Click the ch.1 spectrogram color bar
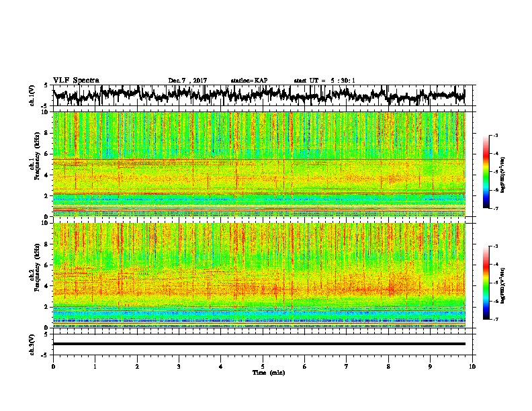 (486, 172)
